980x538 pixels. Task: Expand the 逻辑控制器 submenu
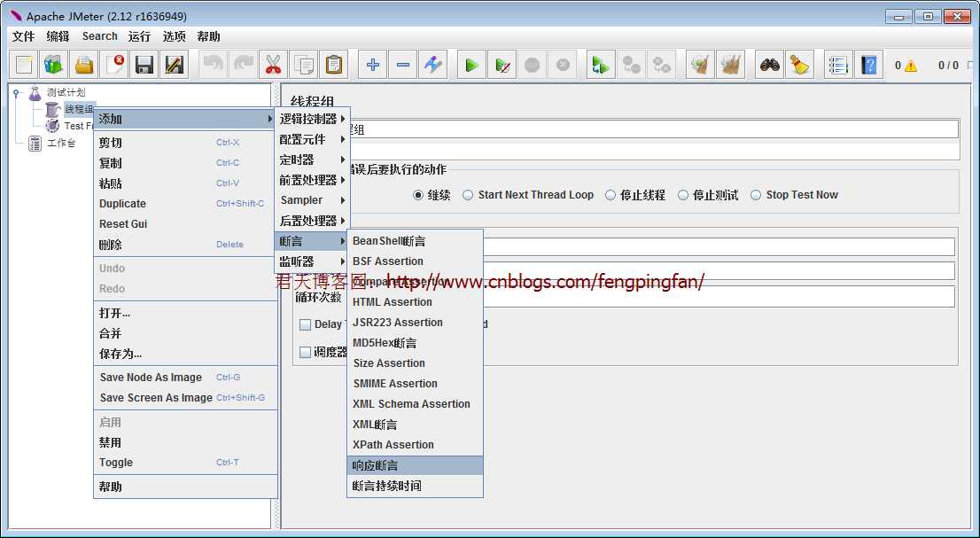pos(312,119)
